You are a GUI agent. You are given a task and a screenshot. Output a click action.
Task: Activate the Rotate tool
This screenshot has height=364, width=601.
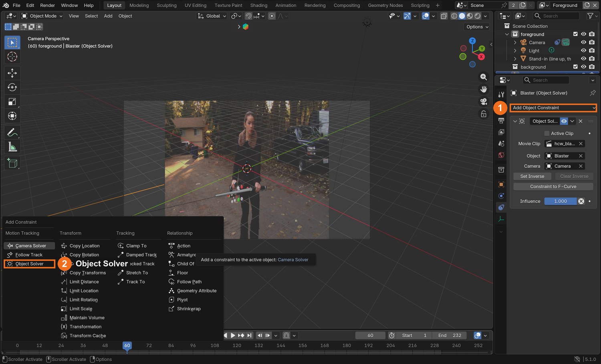pyautogui.click(x=12, y=87)
